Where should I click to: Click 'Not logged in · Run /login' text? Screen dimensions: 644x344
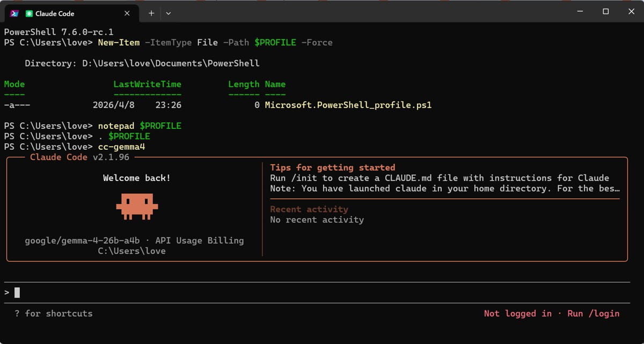point(552,313)
